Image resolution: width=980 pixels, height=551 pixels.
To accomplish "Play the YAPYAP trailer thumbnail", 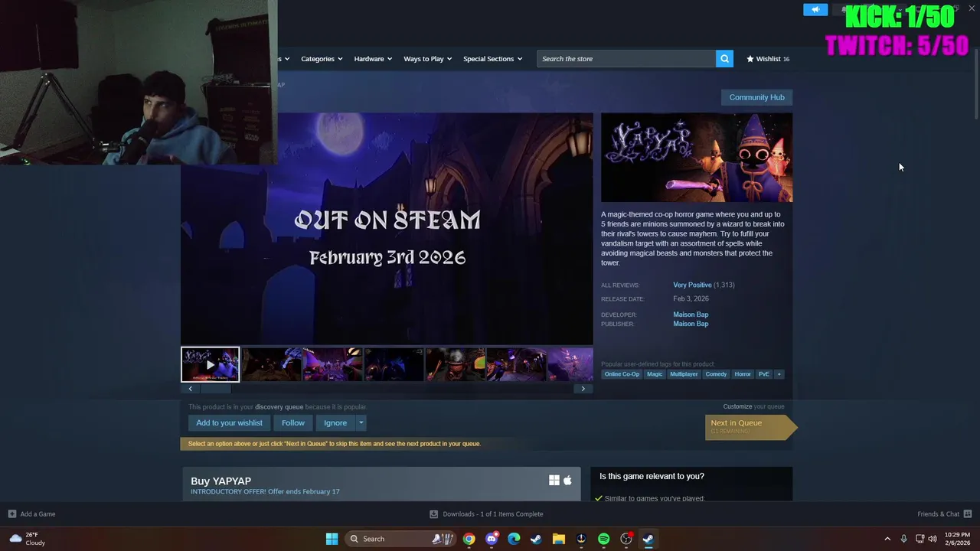I will pos(210,364).
